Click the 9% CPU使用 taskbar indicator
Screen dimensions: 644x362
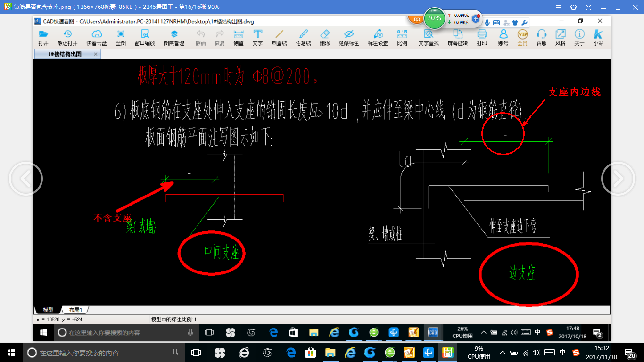pyautogui.click(x=479, y=352)
